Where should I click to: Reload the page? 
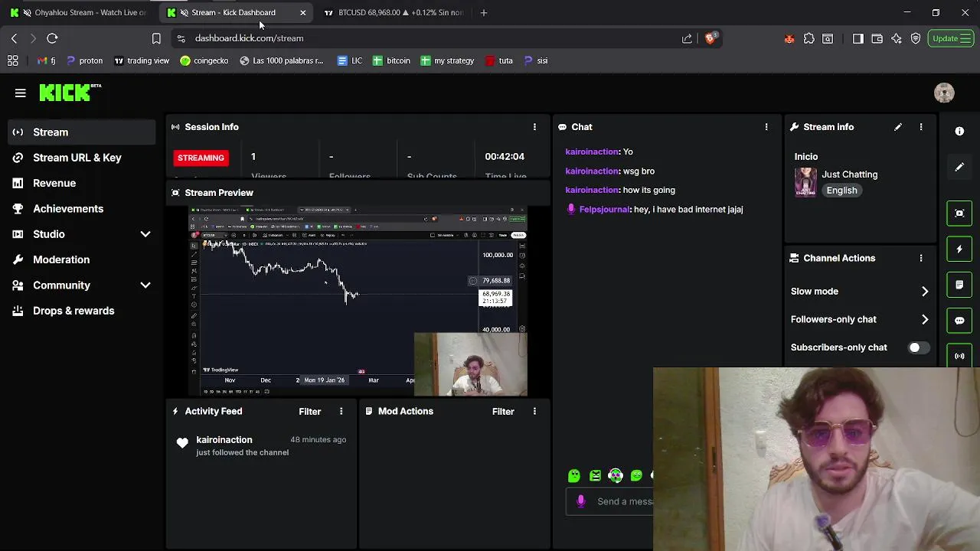[x=52, y=38]
